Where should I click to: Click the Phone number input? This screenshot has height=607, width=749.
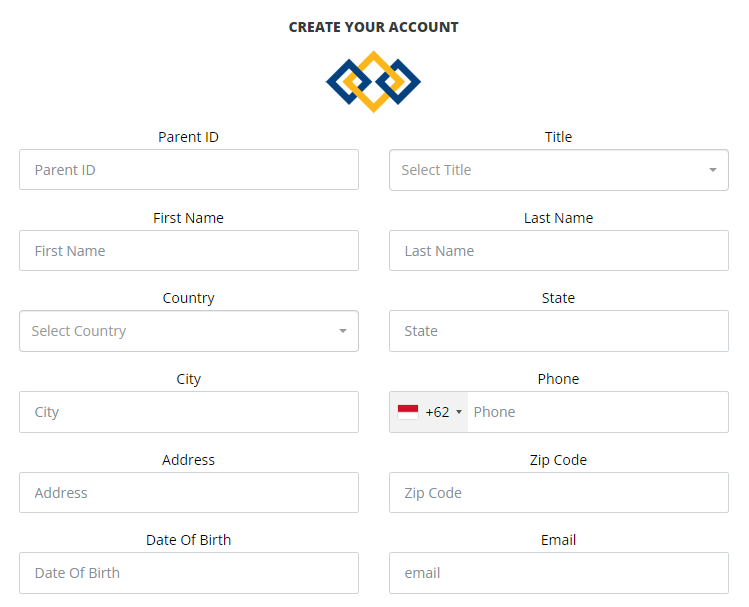[598, 412]
